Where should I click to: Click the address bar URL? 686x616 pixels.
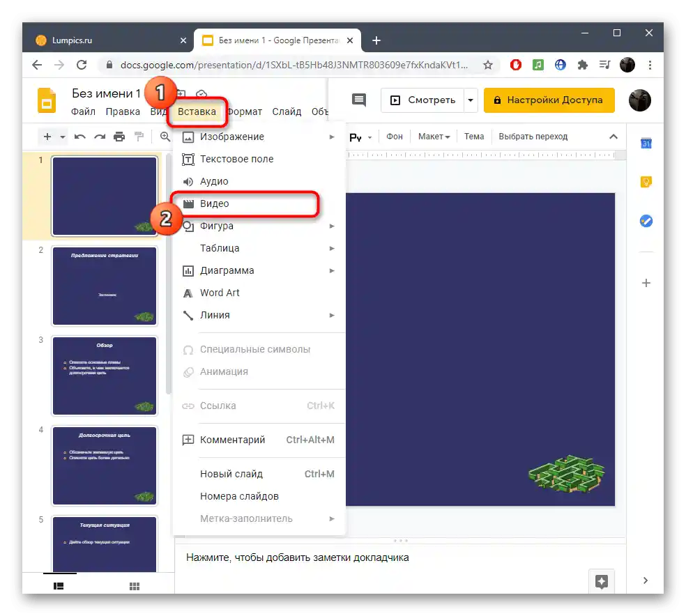click(294, 65)
